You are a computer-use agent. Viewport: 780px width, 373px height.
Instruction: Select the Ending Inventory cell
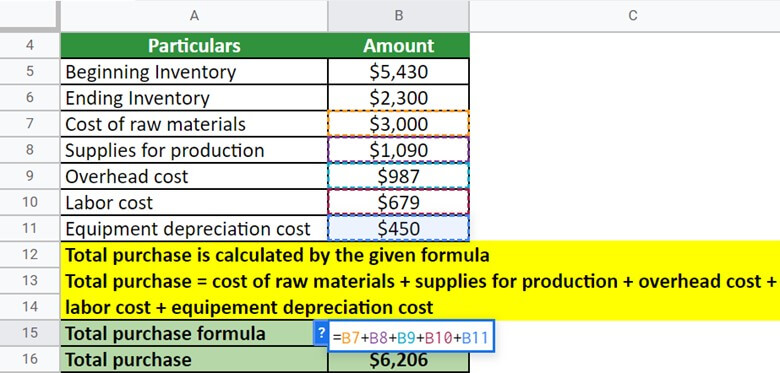(194, 97)
